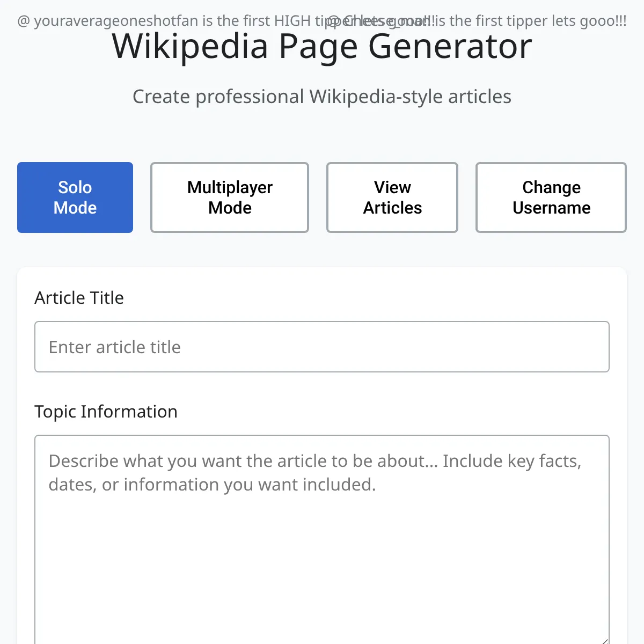Click the "Topic Information" field label
The image size is (644, 644).
106,412
